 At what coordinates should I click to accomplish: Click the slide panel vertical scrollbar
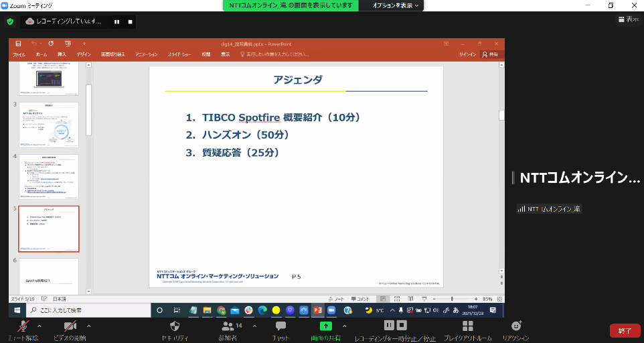pyautogui.click(x=89, y=110)
